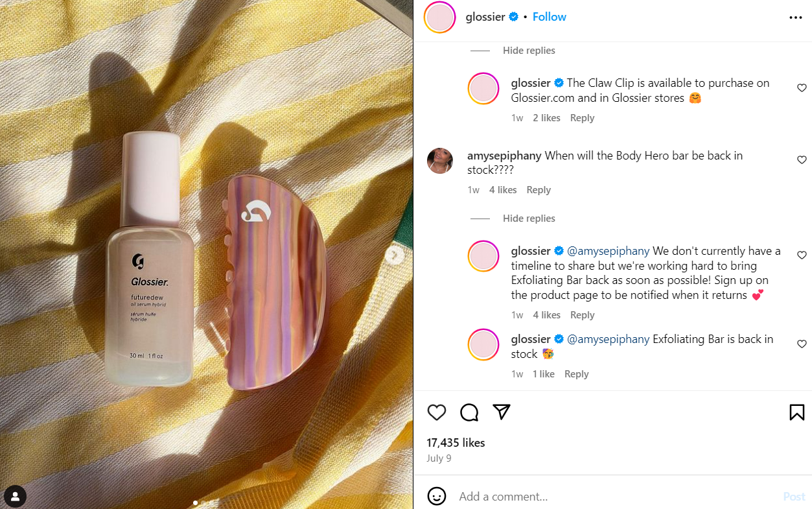Like amysepiphany's Body Hero comment heart
The image size is (812, 509).
tap(802, 160)
